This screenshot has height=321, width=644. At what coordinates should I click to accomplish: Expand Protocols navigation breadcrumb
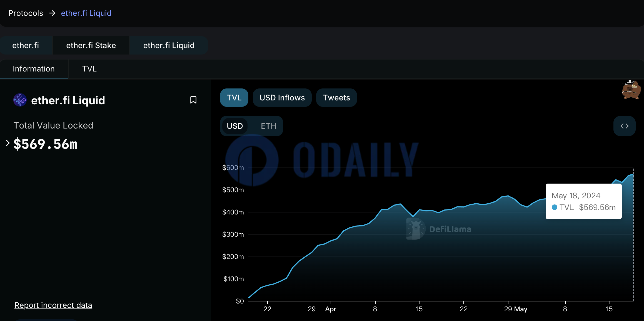click(26, 13)
